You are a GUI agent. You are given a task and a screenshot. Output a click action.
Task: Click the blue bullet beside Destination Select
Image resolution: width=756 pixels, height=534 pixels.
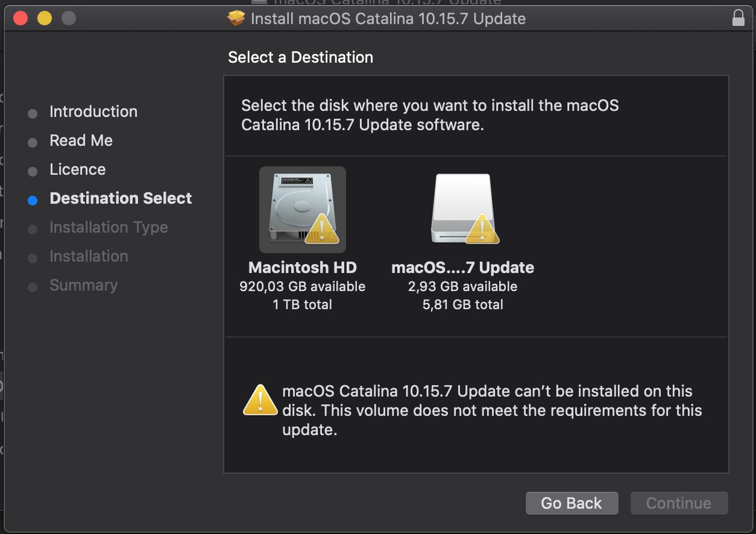click(x=33, y=201)
